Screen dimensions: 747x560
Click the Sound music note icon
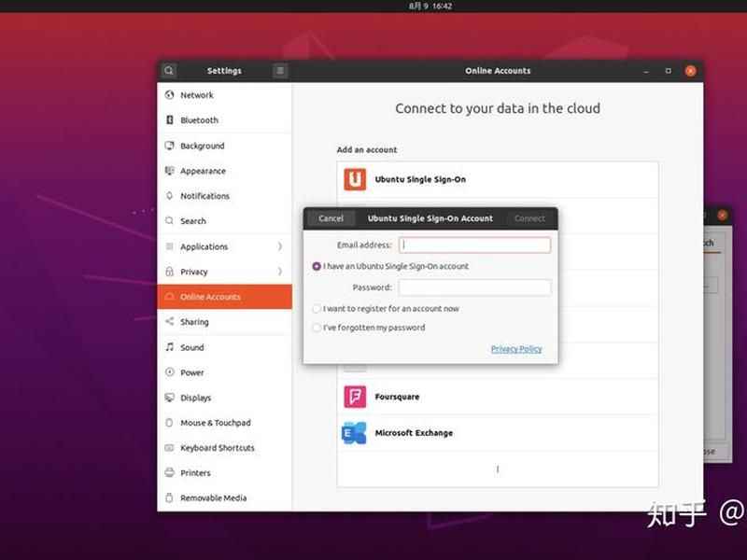click(169, 347)
